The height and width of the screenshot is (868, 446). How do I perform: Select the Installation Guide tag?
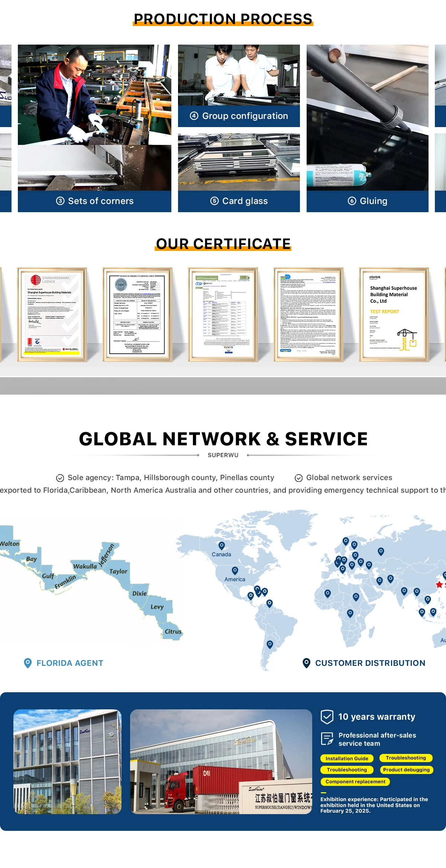(346, 758)
